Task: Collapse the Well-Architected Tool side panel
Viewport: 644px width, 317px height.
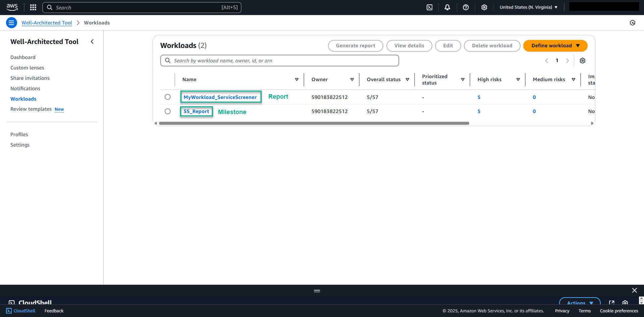Action: pos(92,42)
